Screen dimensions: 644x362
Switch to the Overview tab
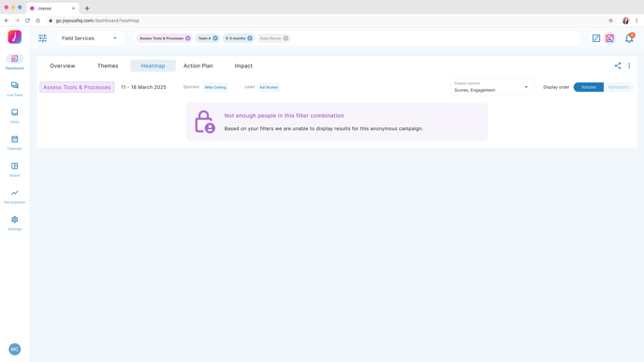click(63, 65)
